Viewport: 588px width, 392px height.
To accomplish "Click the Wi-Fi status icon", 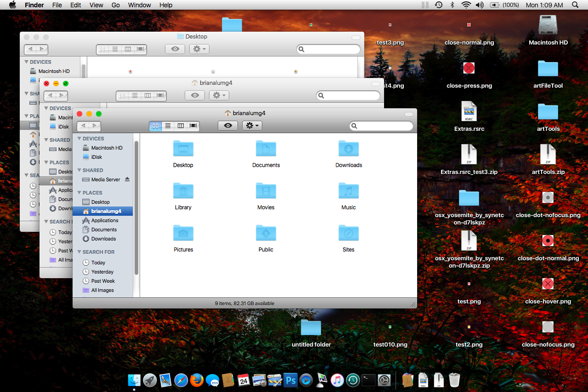I will coord(466,5).
